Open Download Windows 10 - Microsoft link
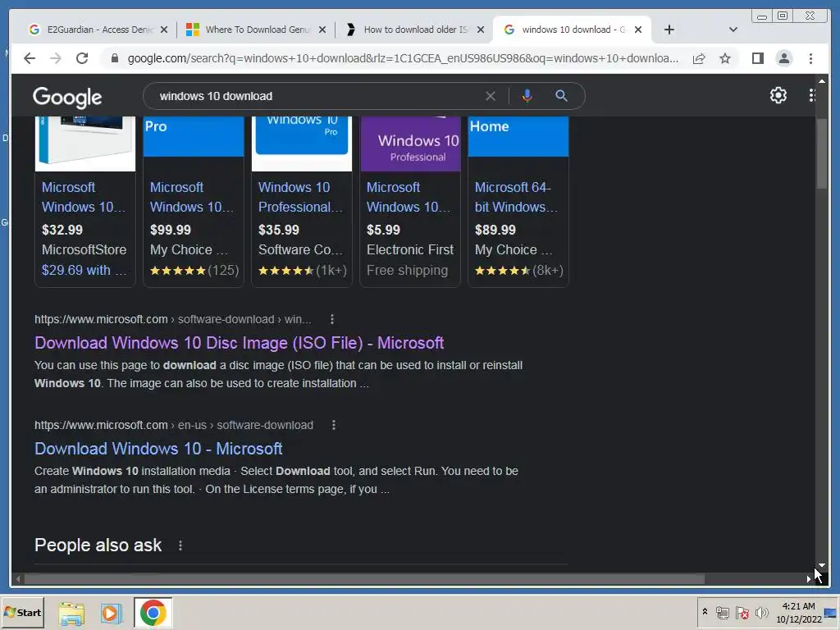The width and height of the screenshot is (840, 630). (158, 449)
